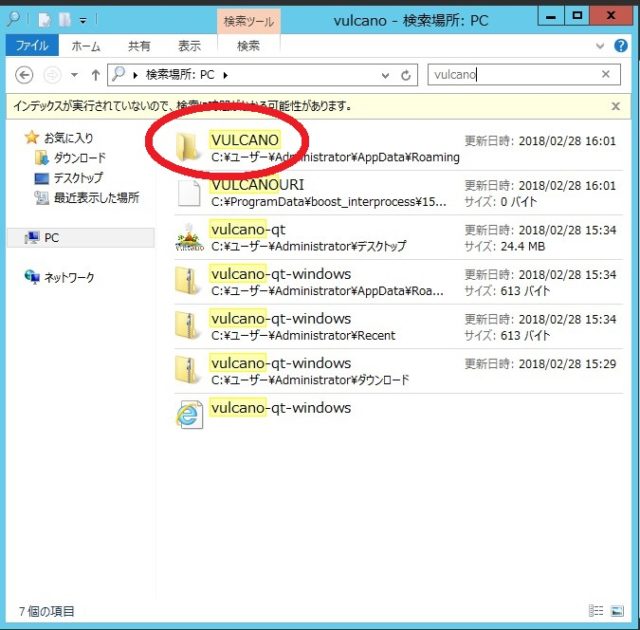Go up one folder level
The width and height of the screenshot is (640, 630).
pyautogui.click(x=96, y=75)
